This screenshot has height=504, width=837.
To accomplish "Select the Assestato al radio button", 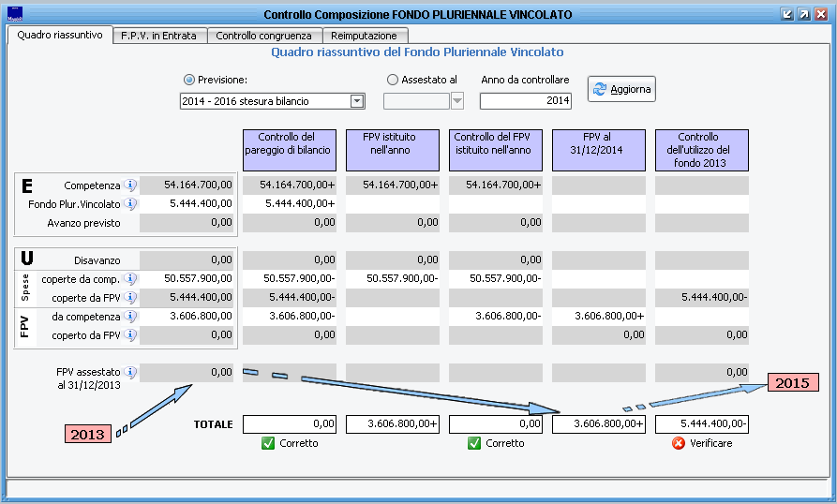I will [x=393, y=81].
